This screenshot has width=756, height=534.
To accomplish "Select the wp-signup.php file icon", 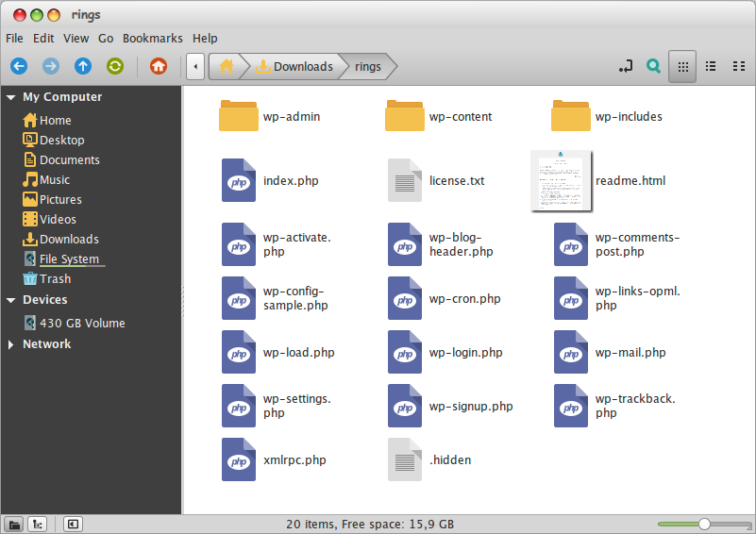I will click(405, 406).
